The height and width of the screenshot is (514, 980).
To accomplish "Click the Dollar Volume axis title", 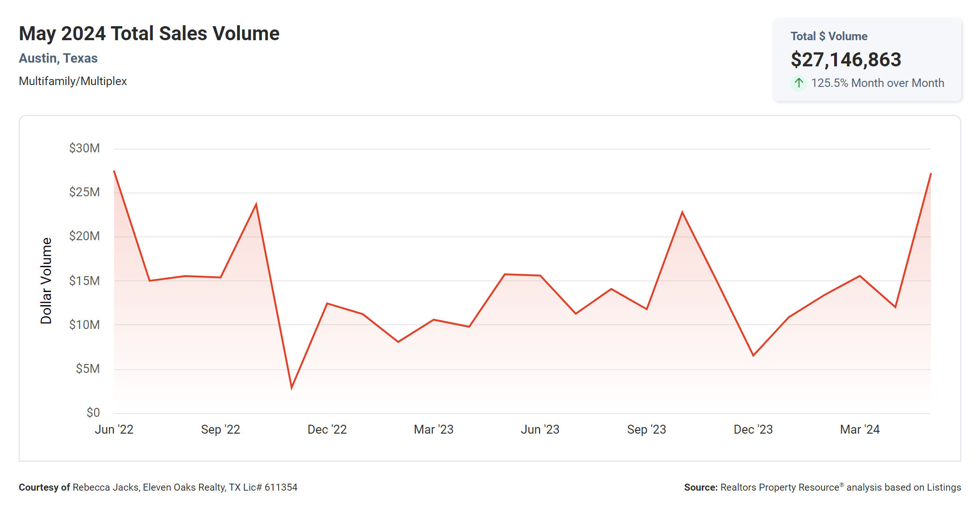I will (x=46, y=281).
